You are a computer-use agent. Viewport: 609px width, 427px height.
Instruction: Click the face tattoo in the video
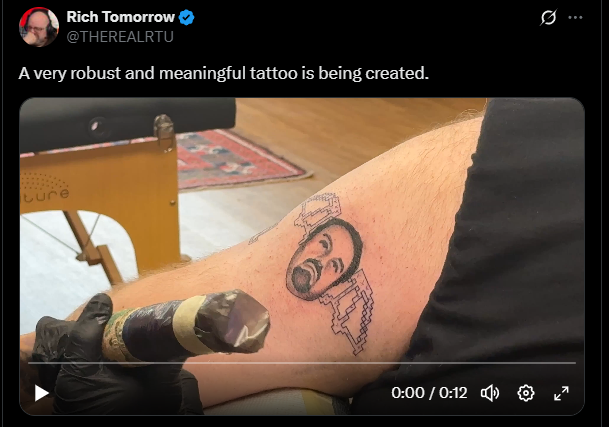324,258
